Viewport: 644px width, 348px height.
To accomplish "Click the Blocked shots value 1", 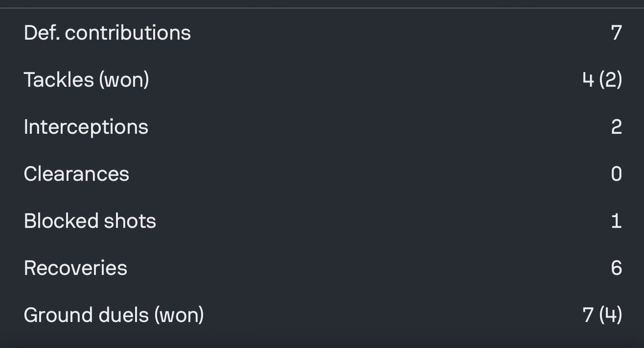I will pos(616,221).
